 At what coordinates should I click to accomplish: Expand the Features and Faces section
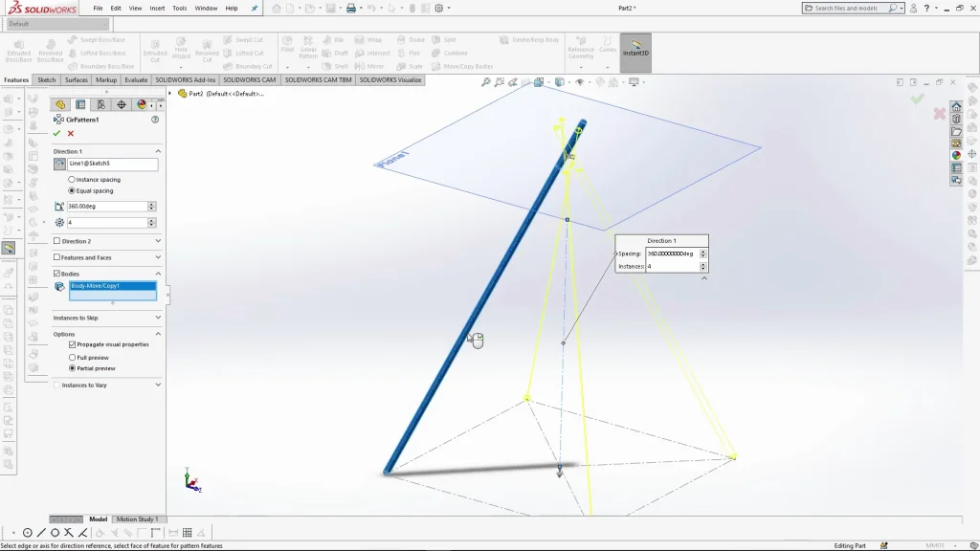coord(158,257)
